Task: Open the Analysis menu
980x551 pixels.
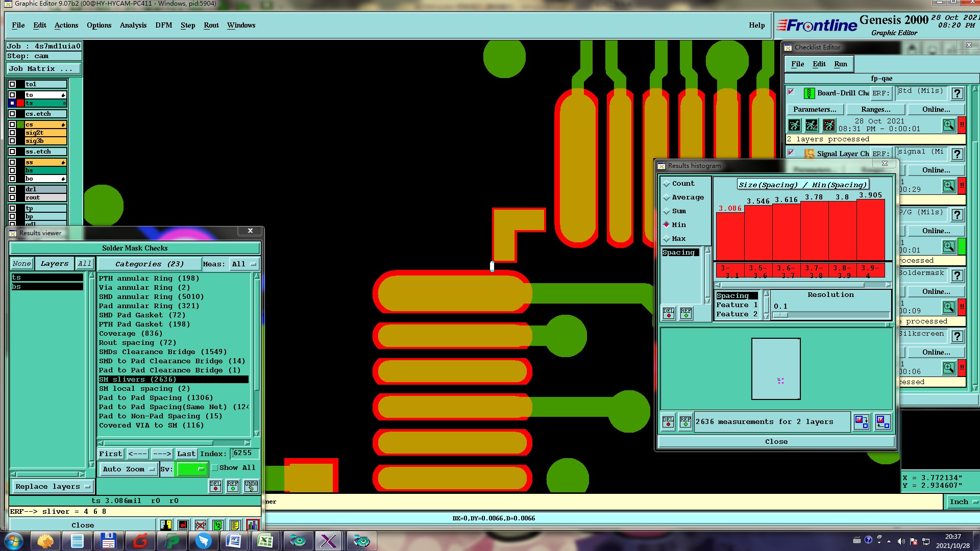Action: [133, 26]
